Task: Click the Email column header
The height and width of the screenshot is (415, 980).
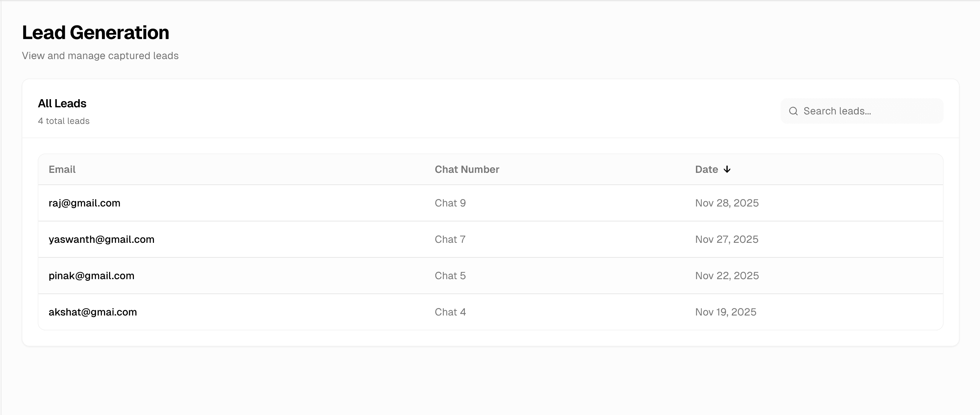Action: (x=62, y=169)
